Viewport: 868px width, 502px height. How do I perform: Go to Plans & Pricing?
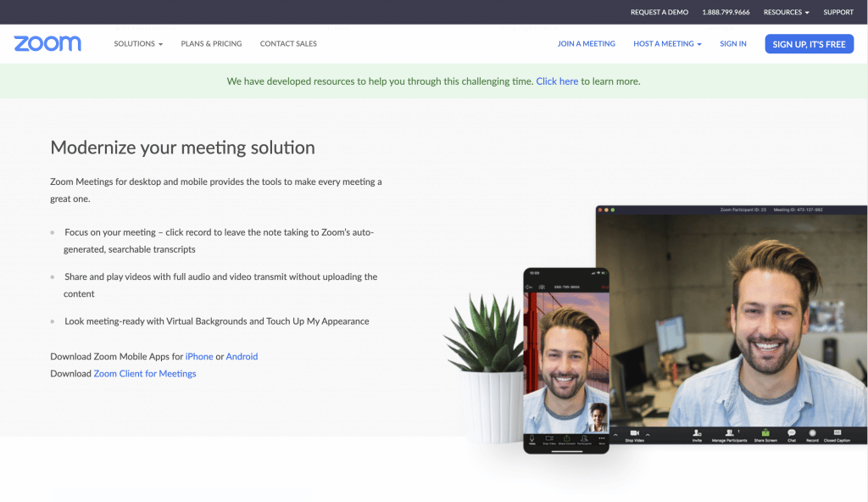pyautogui.click(x=211, y=44)
